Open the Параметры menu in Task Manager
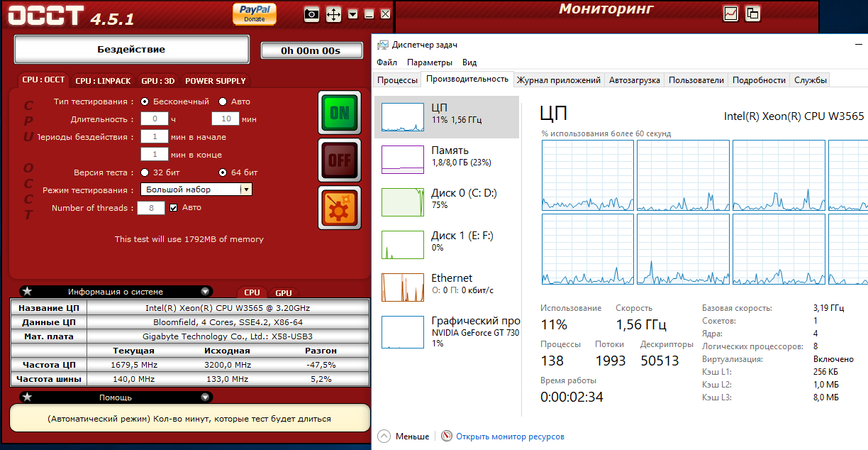 [x=430, y=62]
